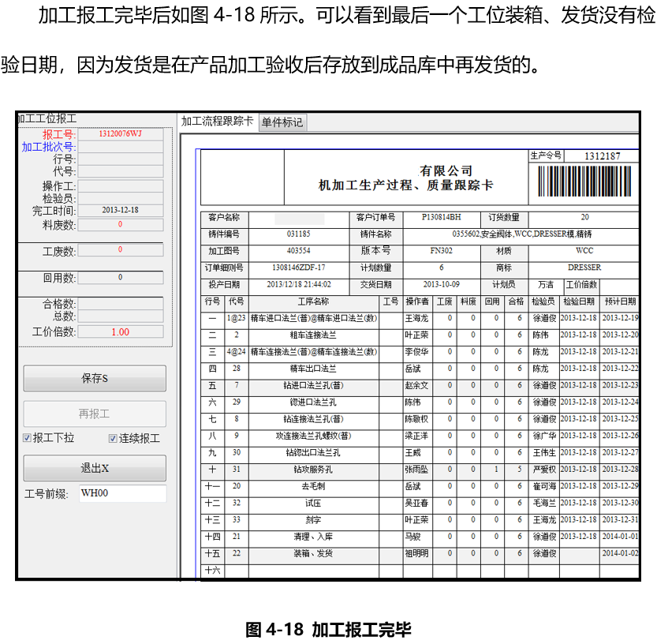657x644 pixels.
Task: Click the casting number 031185
Action: coord(298,234)
